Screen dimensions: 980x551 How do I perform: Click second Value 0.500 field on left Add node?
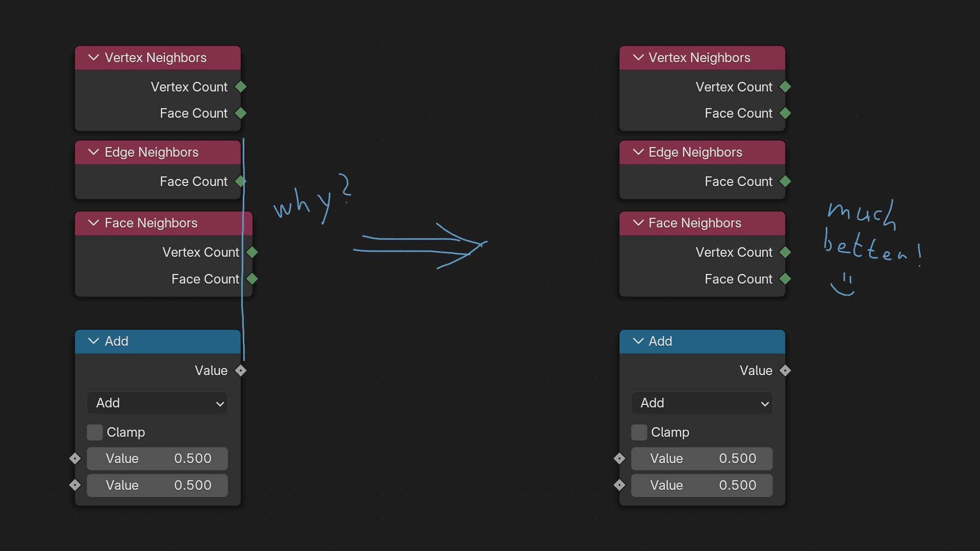157,485
